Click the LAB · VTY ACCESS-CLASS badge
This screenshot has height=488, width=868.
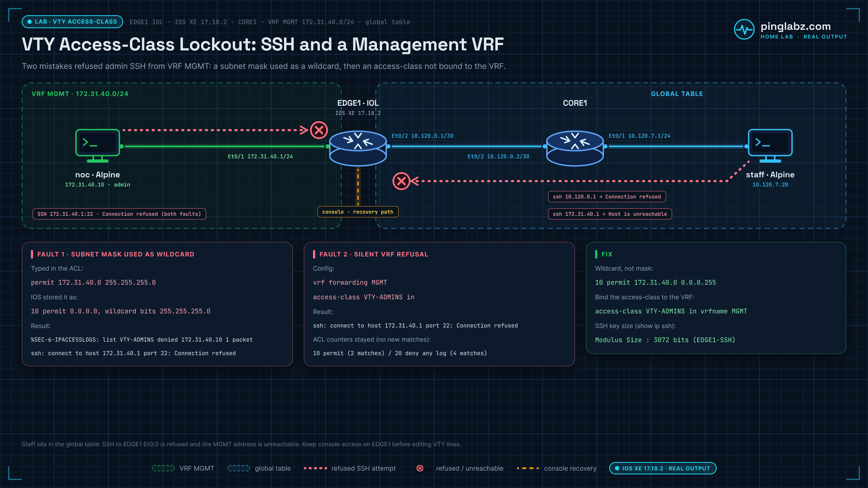click(72, 22)
